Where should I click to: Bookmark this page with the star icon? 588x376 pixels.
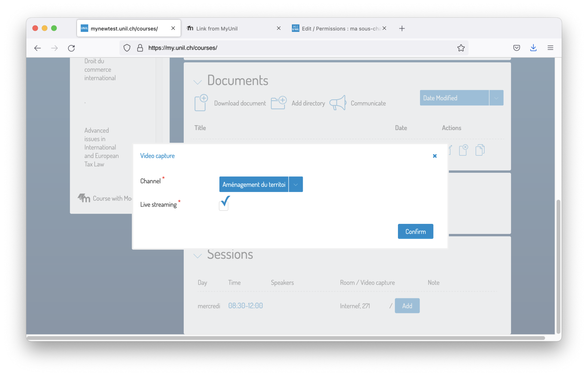(x=461, y=48)
